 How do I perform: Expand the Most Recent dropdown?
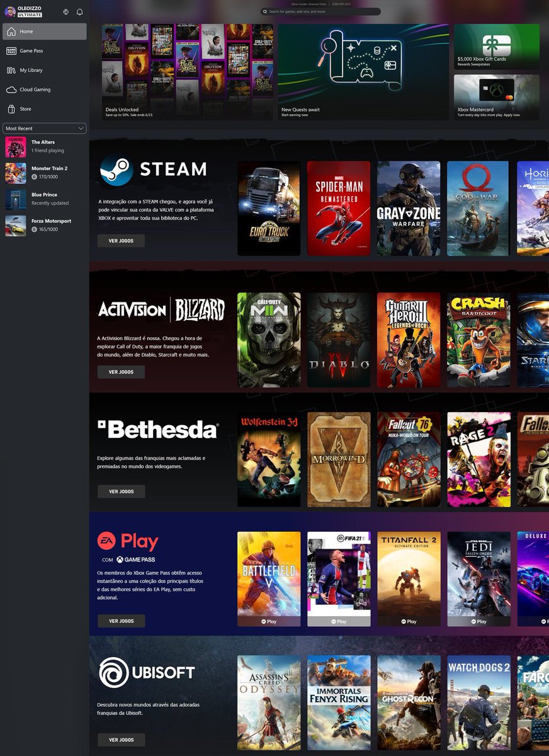(x=45, y=129)
